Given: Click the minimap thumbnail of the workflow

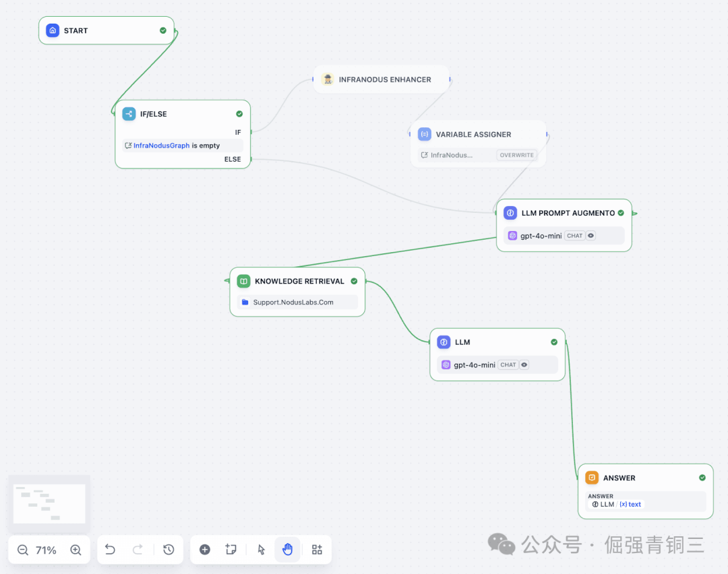Looking at the screenshot, I should tap(49, 503).
